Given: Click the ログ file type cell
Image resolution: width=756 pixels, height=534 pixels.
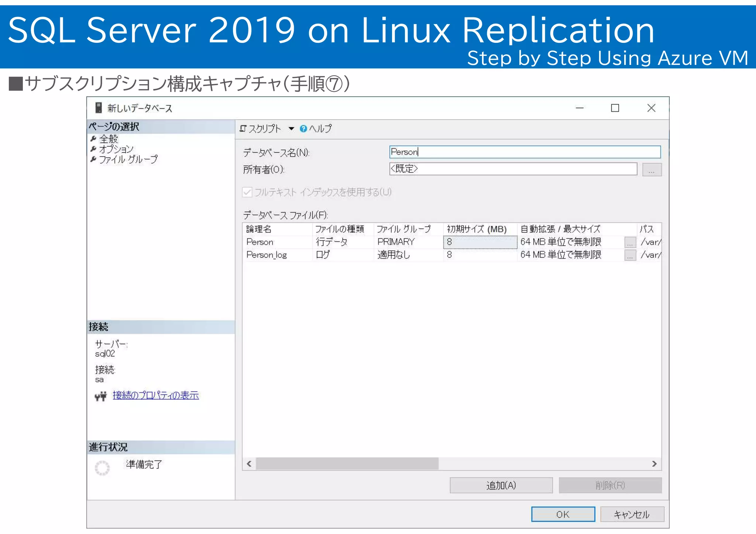Looking at the screenshot, I should coord(343,255).
